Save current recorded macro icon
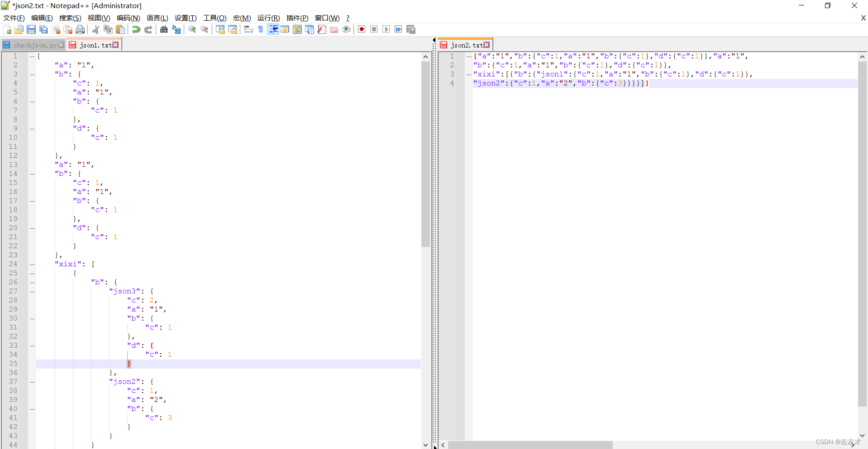The width and height of the screenshot is (868, 449). [x=411, y=29]
